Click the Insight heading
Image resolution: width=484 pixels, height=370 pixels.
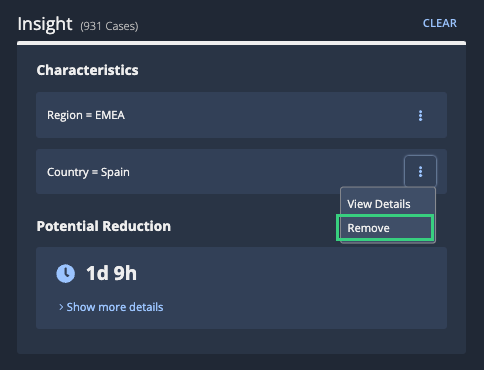(x=45, y=24)
